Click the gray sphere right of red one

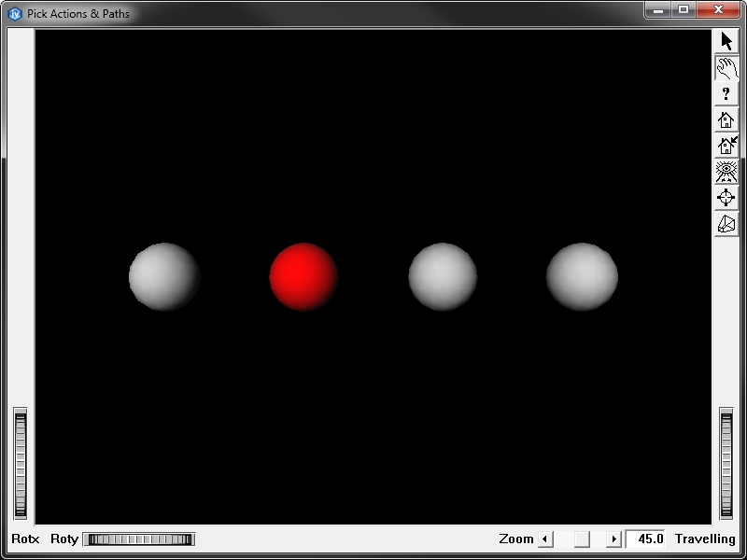click(443, 276)
